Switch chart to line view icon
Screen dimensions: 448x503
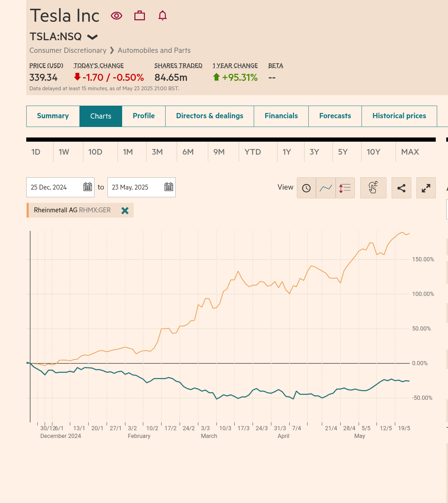coord(325,188)
